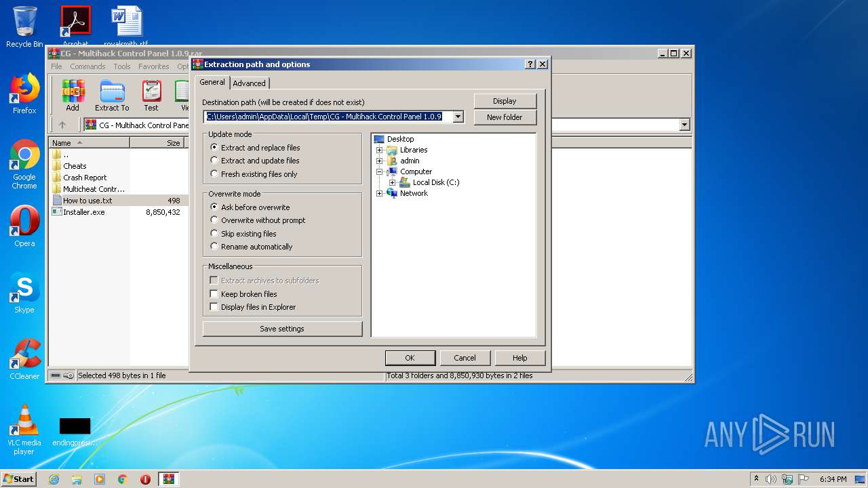868x488 pixels.
Task: Click the WinRAR taskbar button
Action: coord(168,479)
